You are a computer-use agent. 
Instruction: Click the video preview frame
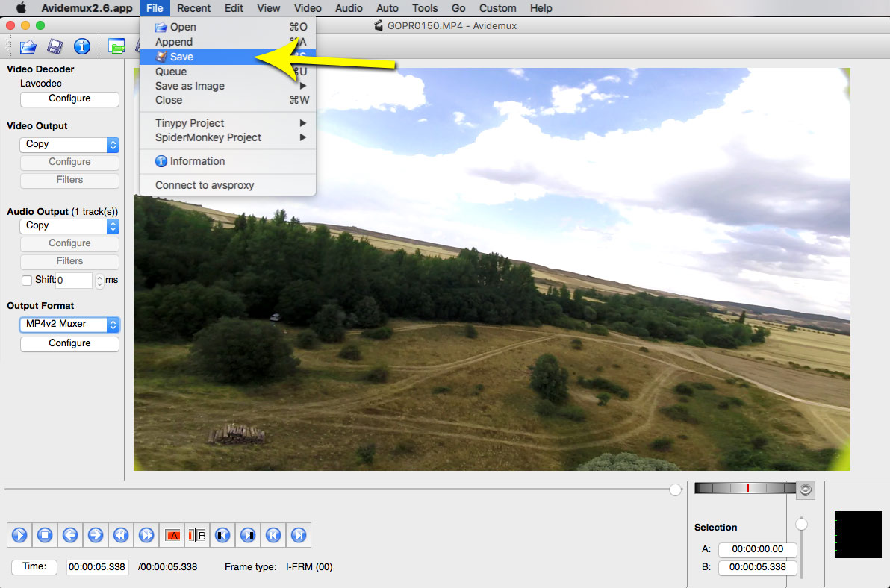pos(491,269)
